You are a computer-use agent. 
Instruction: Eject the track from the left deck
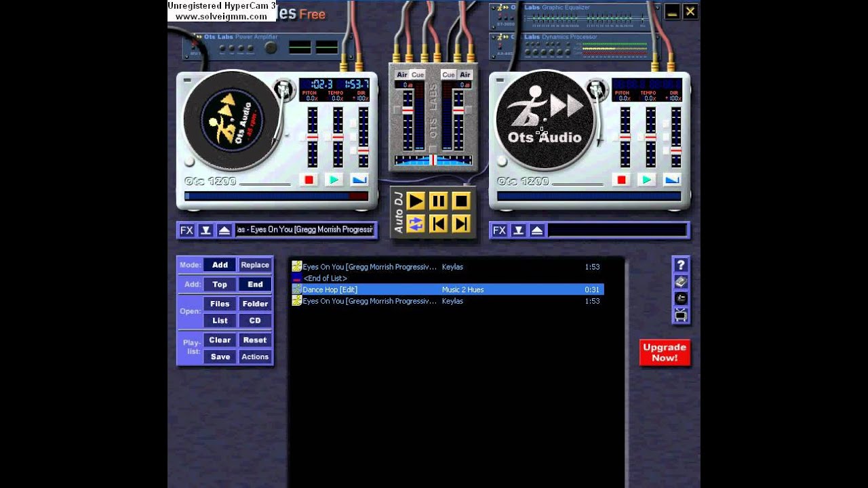224,230
